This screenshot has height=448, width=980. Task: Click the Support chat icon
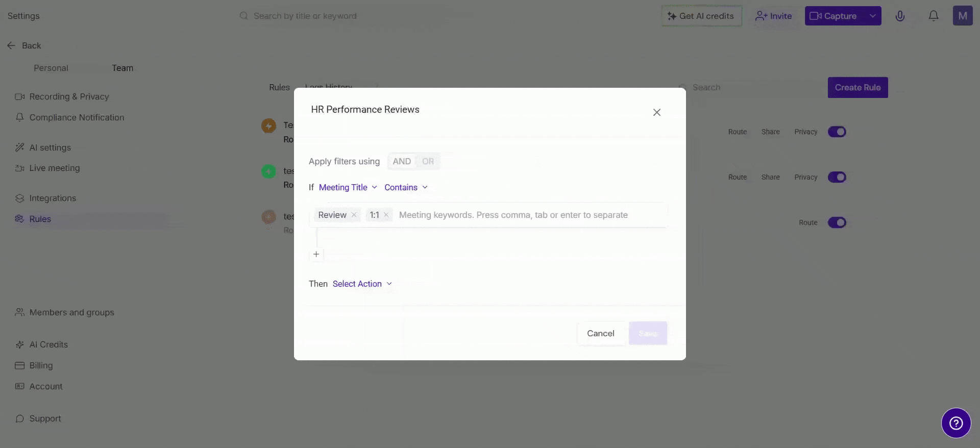[x=20, y=418]
